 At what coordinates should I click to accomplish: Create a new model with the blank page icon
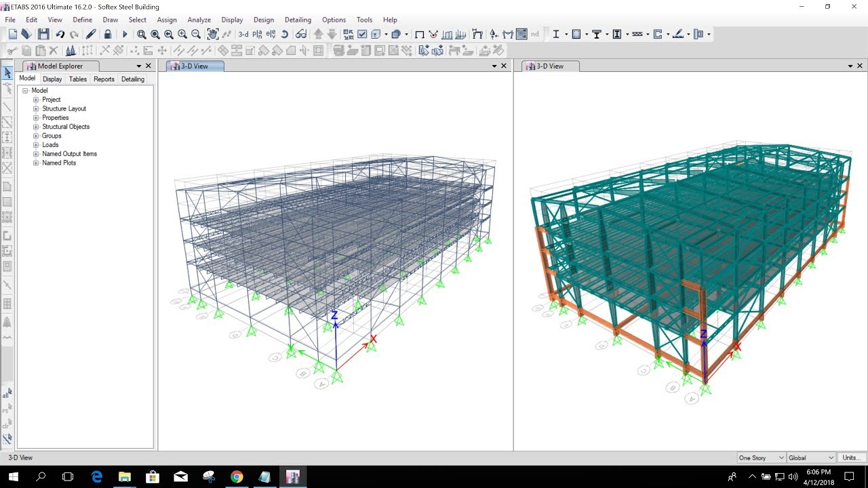tap(13, 34)
